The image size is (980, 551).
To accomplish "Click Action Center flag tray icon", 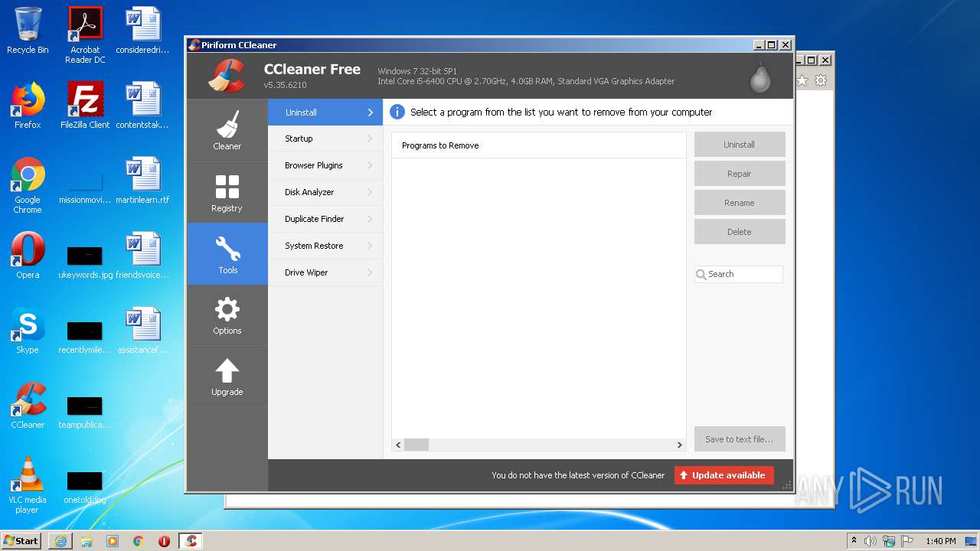I will [906, 541].
